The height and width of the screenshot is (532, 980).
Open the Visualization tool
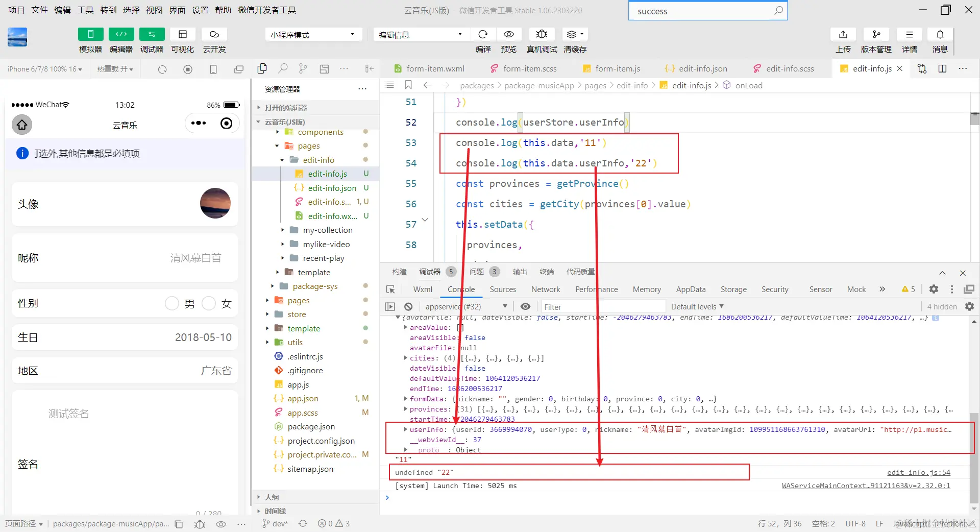[182, 34]
